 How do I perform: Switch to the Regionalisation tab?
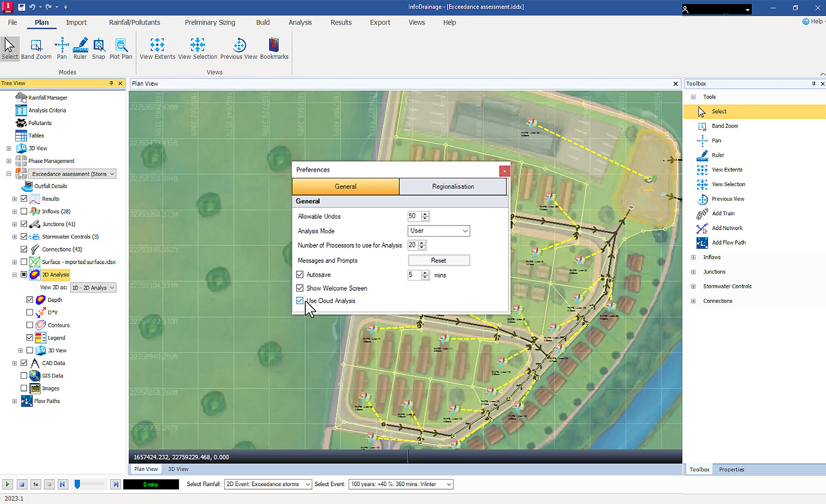point(453,187)
